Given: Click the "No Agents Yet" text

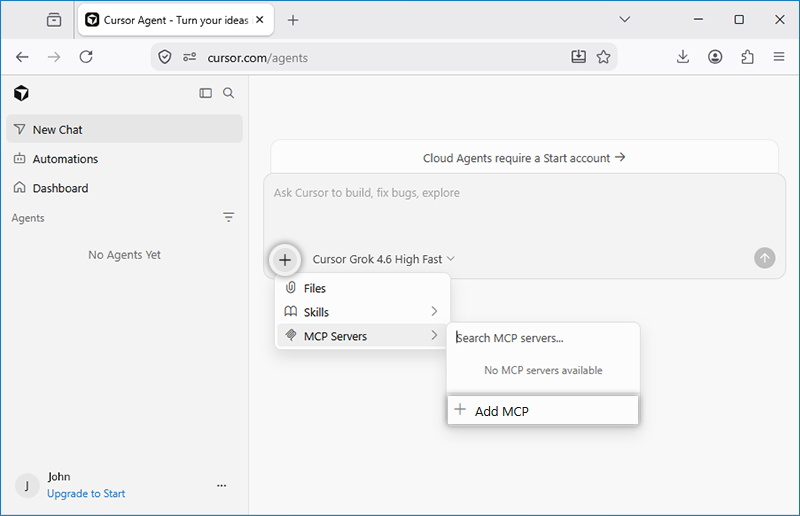Looking at the screenshot, I should [x=124, y=255].
